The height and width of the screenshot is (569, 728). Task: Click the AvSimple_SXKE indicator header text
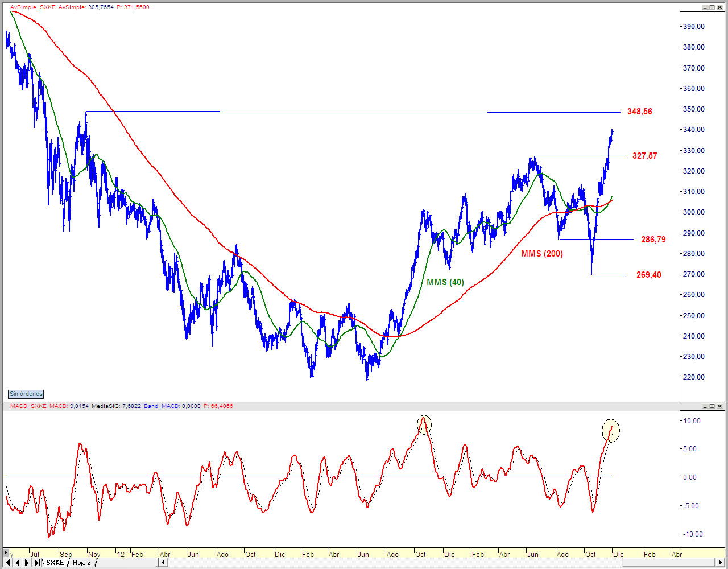point(32,7)
